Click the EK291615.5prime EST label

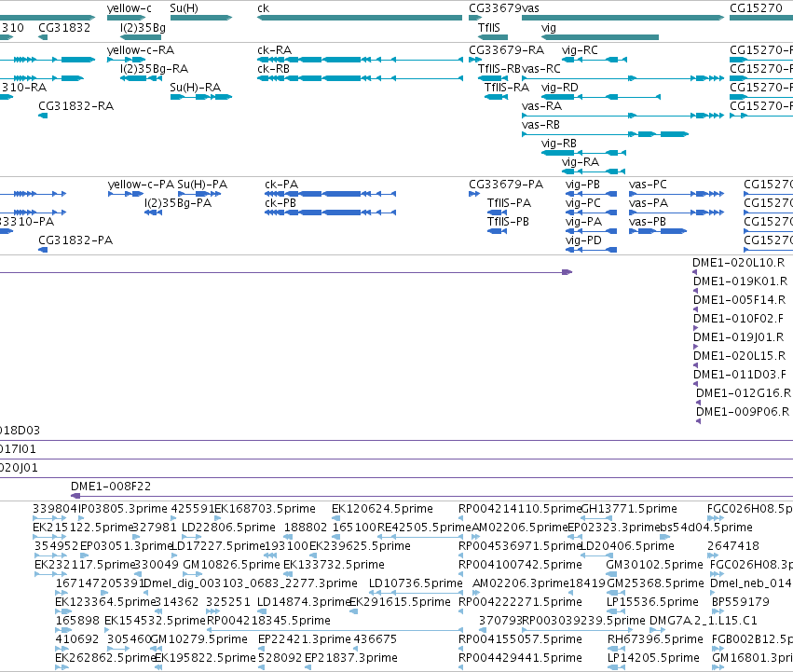click(400, 603)
